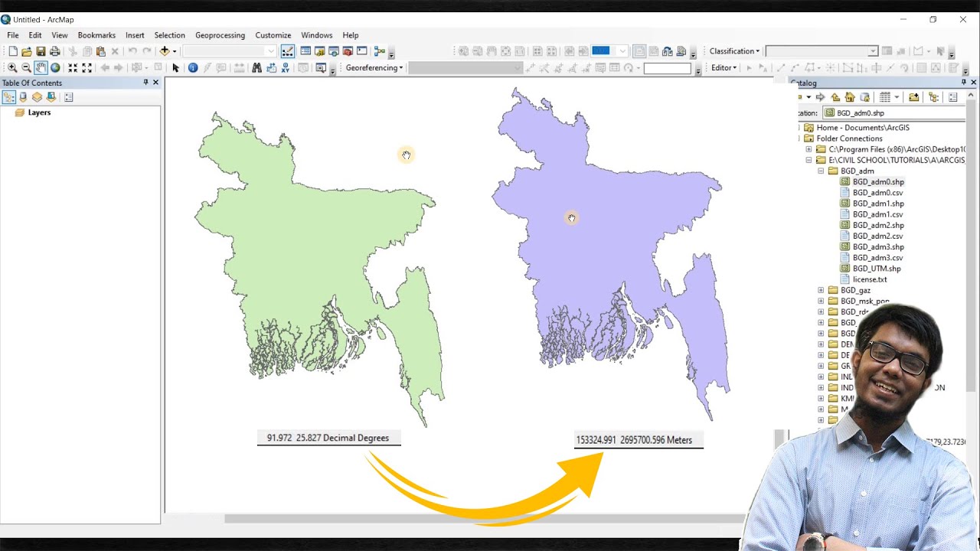980x551 pixels.
Task: Open the Data Driven Pages toolbar button
Action: [681, 51]
